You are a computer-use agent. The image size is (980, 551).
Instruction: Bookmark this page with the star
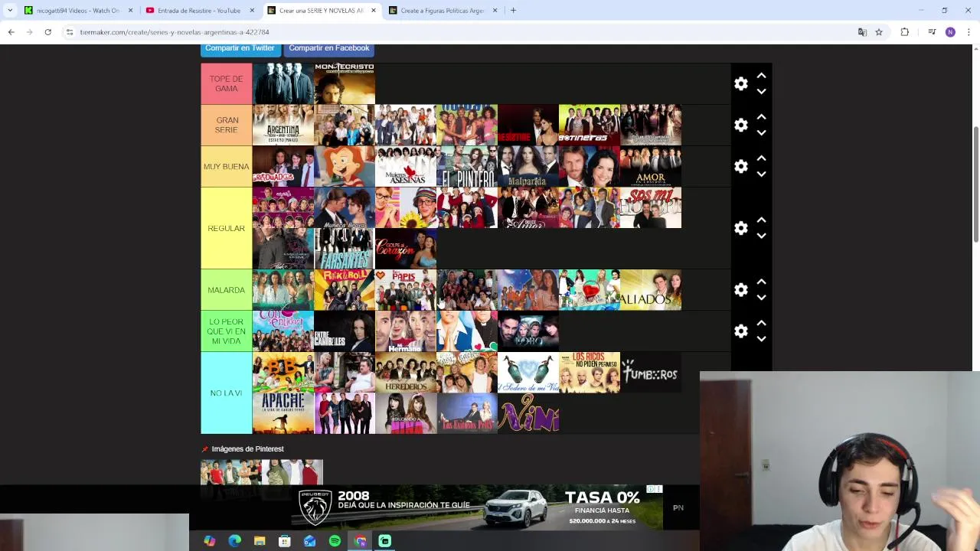point(879,32)
